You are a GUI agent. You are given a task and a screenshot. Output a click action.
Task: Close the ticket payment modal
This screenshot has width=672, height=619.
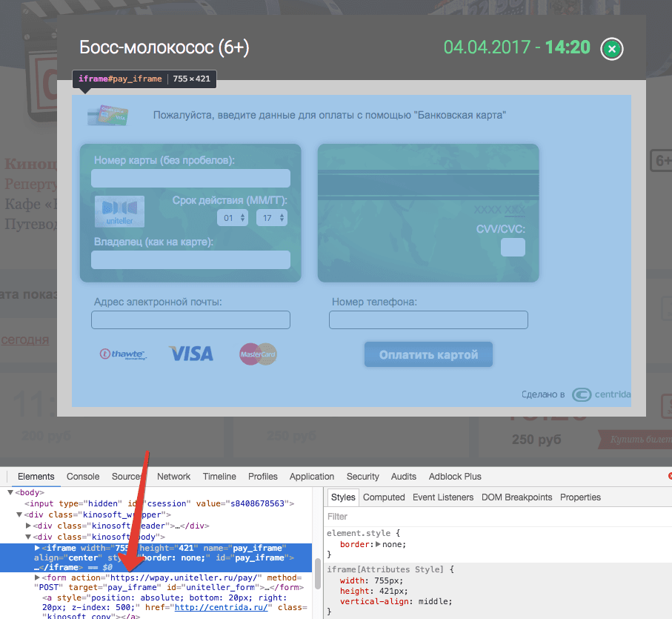tap(611, 49)
